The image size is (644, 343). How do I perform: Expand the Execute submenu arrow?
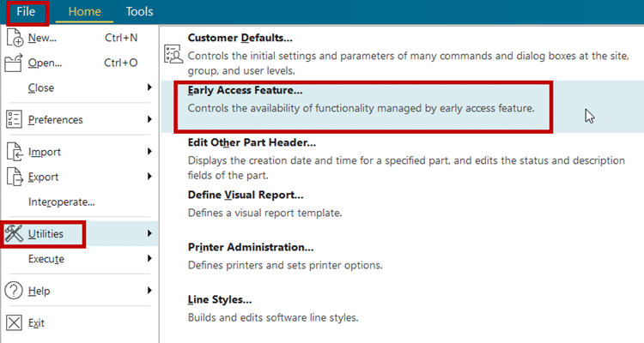149,258
